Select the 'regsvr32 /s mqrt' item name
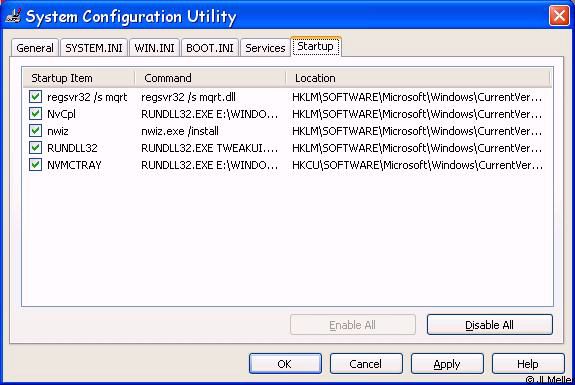 tap(87, 97)
